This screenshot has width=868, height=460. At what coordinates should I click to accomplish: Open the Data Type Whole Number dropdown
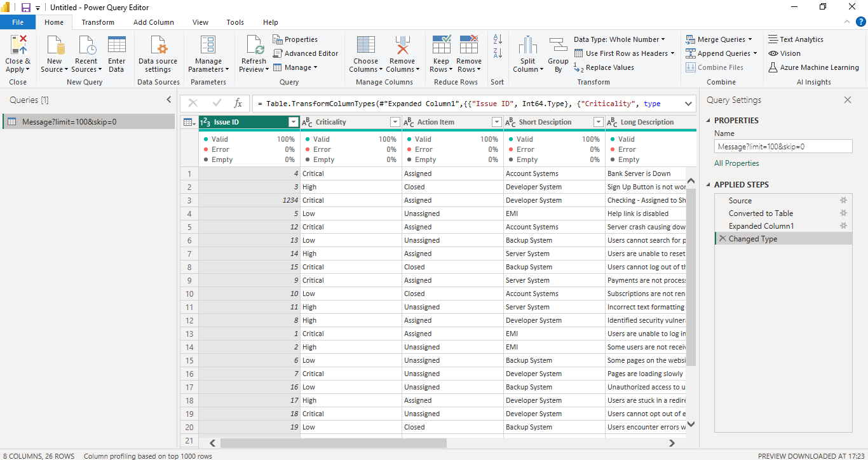coord(620,39)
